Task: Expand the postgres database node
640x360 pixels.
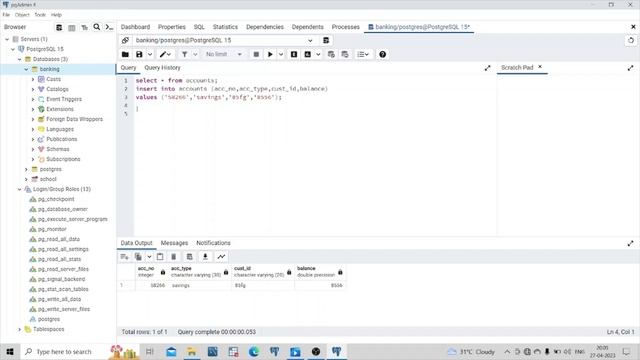Action: pos(27,169)
